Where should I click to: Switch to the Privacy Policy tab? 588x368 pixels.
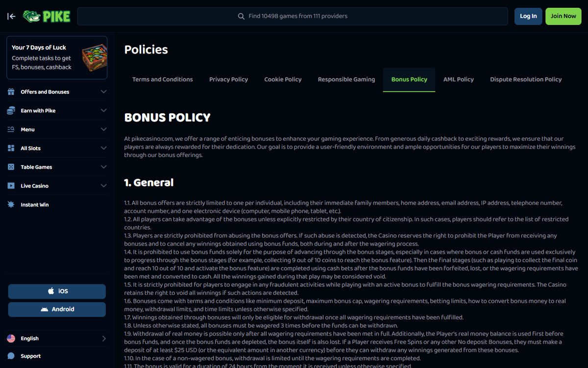(x=229, y=79)
